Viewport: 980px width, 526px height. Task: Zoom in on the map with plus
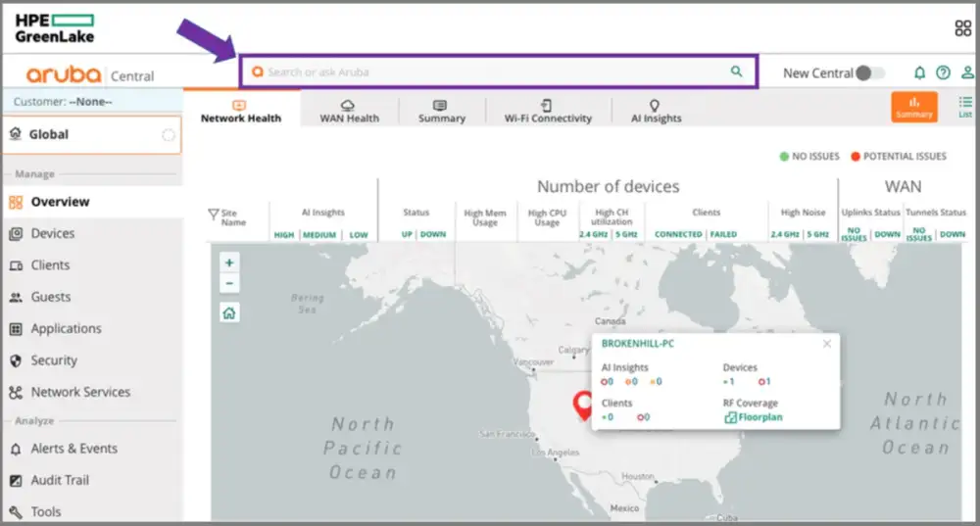(x=229, y=263)
